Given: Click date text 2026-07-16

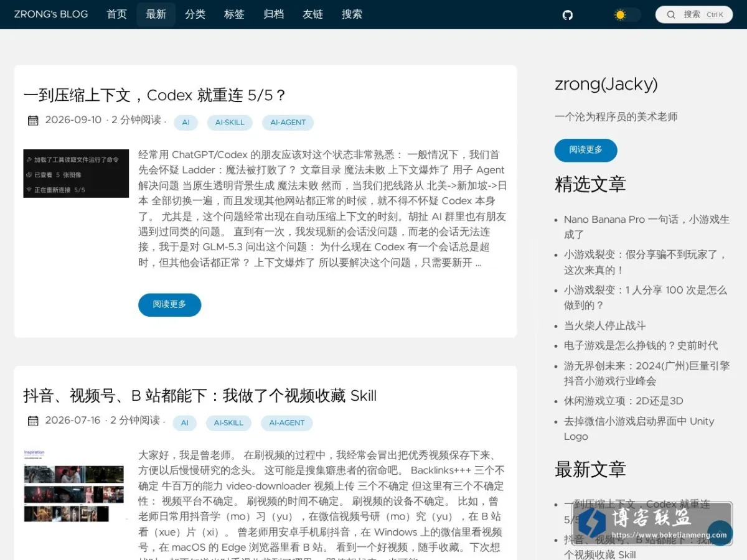Looking at the screenshot, I should pos(72,421).
